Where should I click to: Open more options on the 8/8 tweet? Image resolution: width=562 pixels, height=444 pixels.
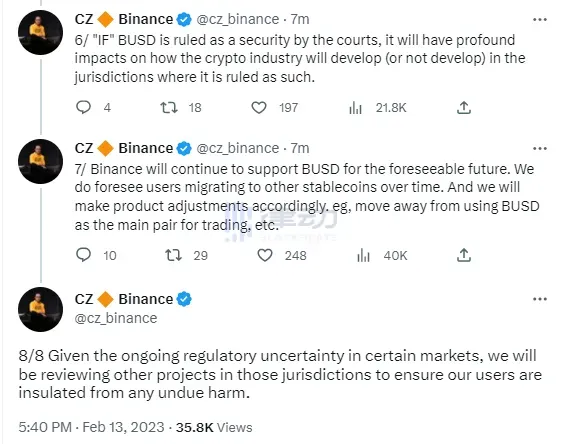[x=540, y=299]
